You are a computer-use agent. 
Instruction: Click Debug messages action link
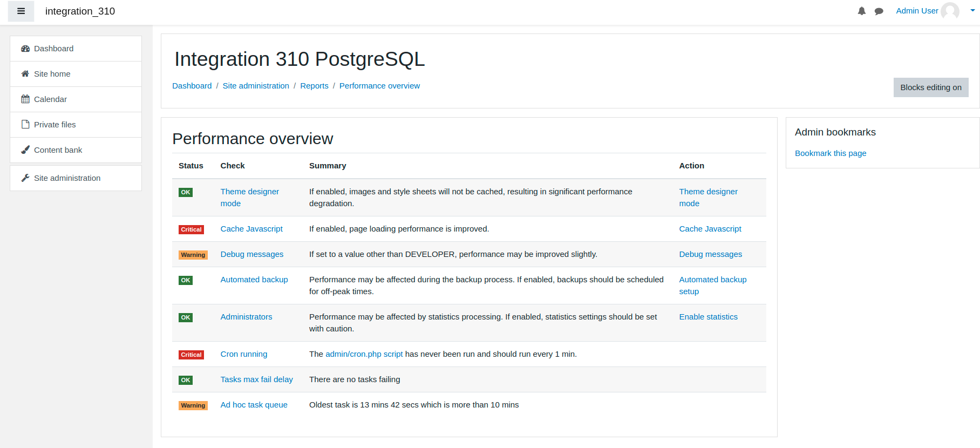pos(711,254)
